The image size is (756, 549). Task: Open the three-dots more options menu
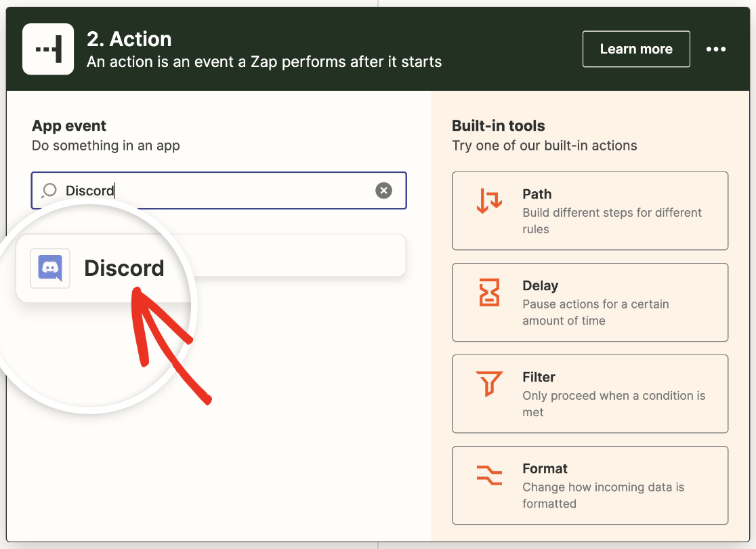(716, 49)
